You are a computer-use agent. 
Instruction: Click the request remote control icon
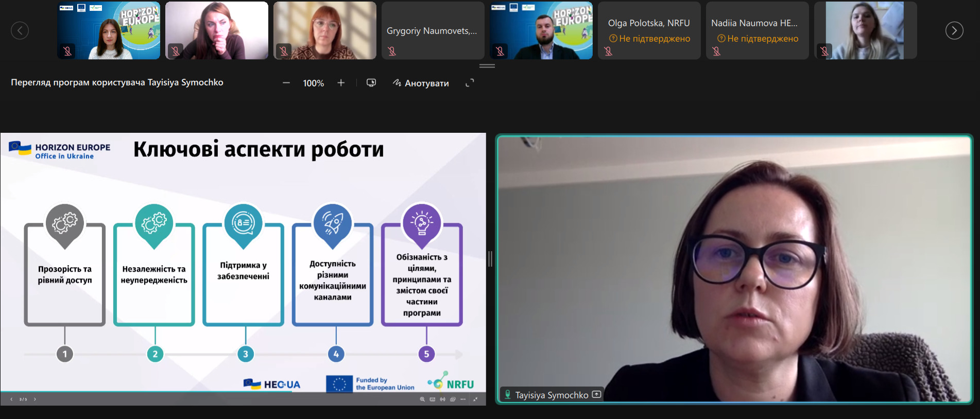[x=371, y=83]
